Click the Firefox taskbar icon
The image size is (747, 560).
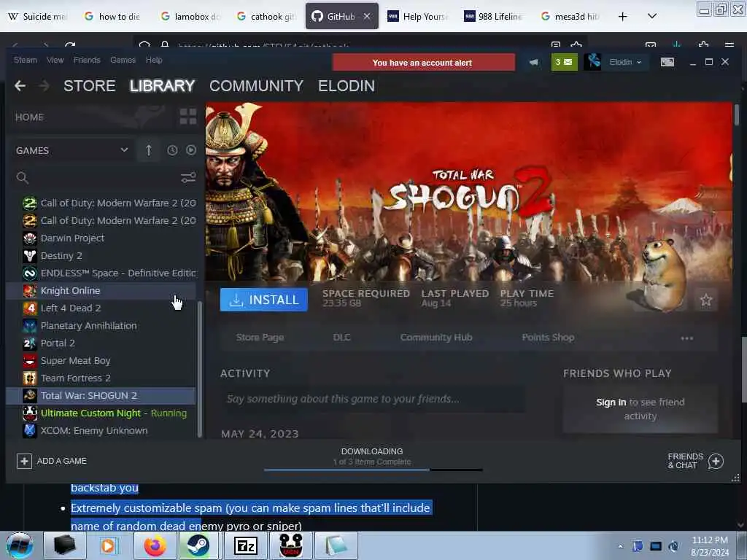click(155, 545)
